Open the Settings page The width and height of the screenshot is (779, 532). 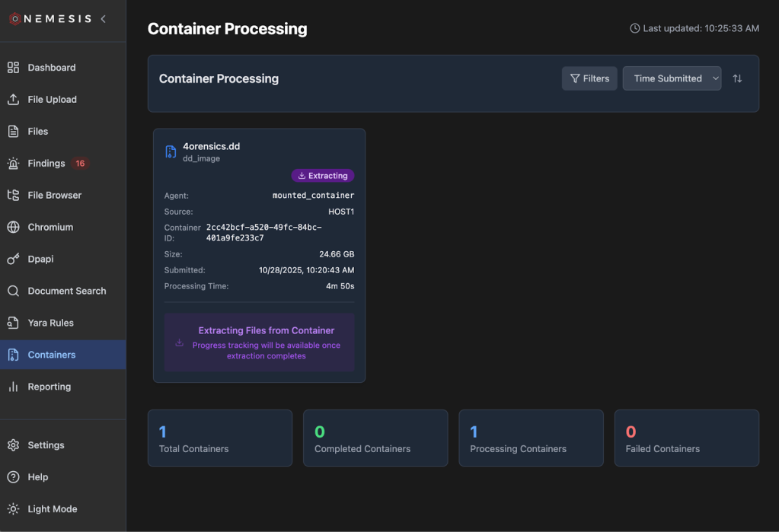click(x=46, y=445)
